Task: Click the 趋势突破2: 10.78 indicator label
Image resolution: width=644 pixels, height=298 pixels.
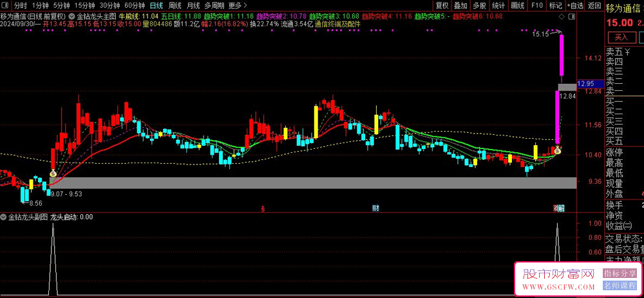Action: (281, 17)
